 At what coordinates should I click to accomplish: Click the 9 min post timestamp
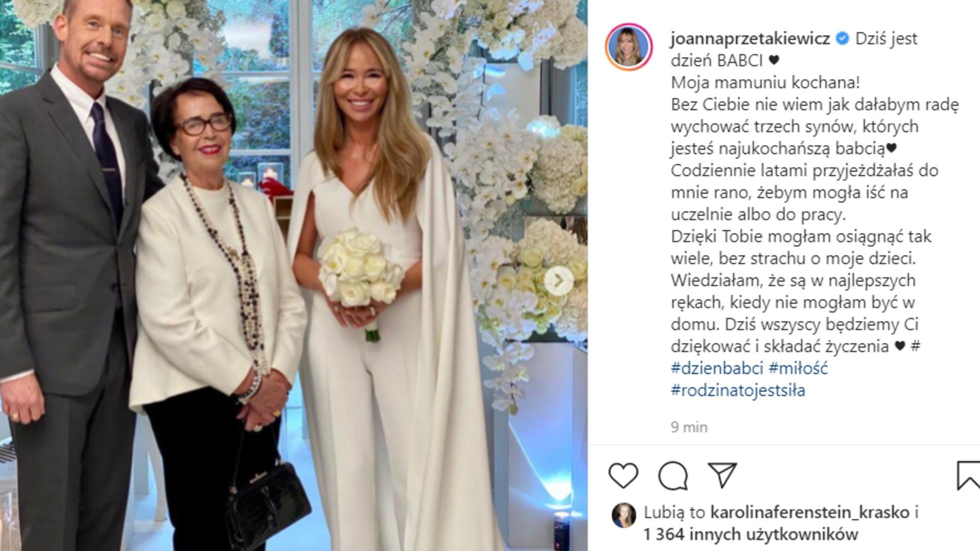coord(689,427)
